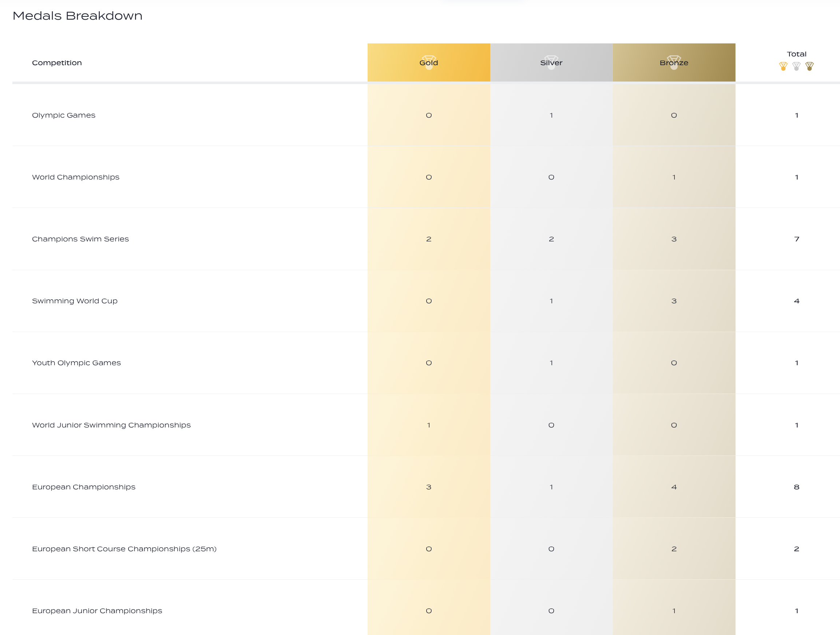Click European Short Course Championships total of 2
This screenshot has width=840, height=635.
[797, 549]
